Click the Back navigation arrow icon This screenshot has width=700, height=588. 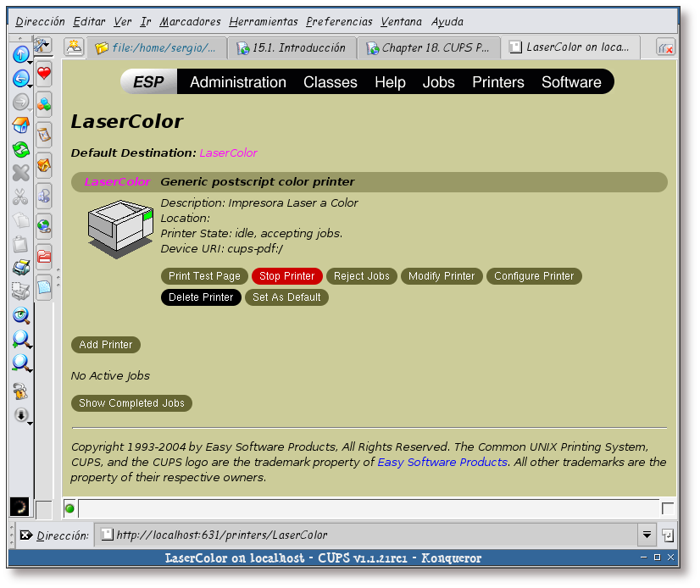click(21, 78)
